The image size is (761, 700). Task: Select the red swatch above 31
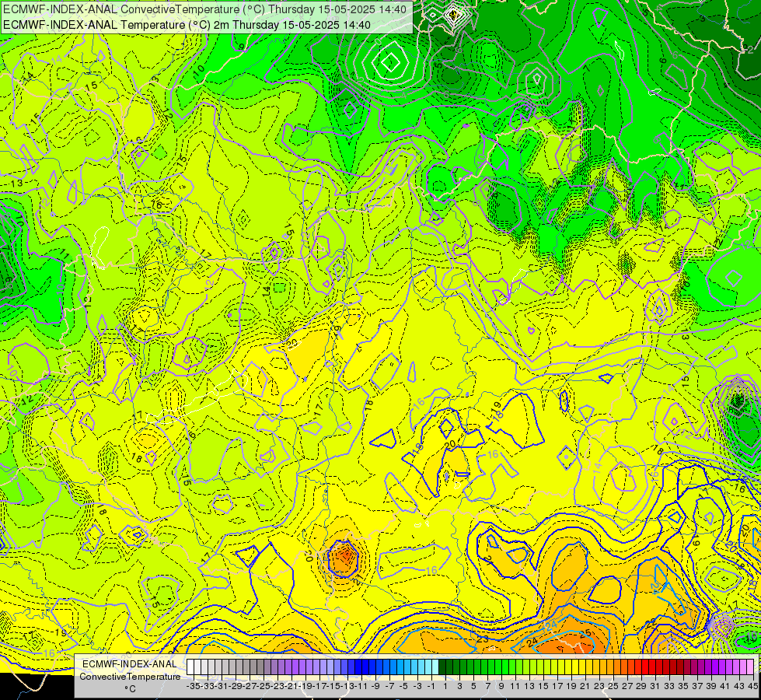pyautogui.click(x=652, y=667)
